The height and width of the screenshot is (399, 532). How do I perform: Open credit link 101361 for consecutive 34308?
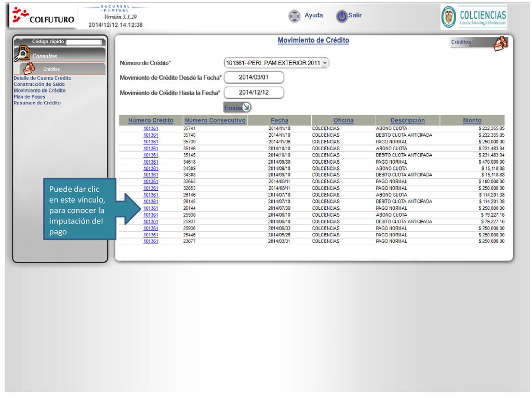[x=151, y=175]
